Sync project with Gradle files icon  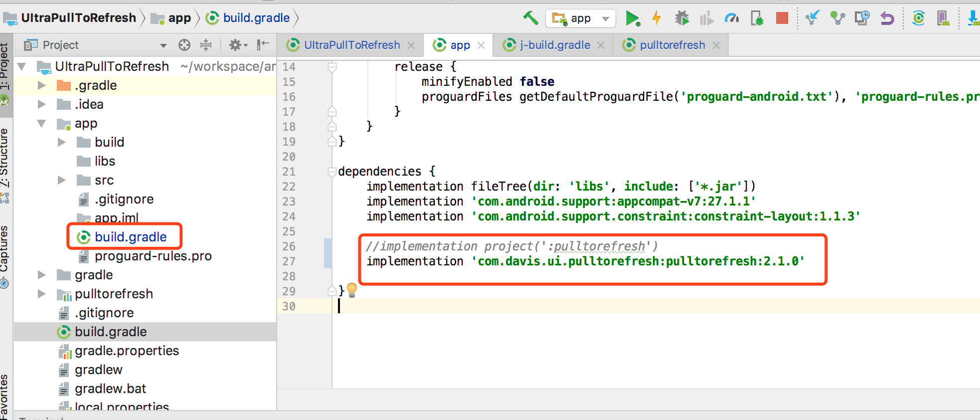coord(918,18)
